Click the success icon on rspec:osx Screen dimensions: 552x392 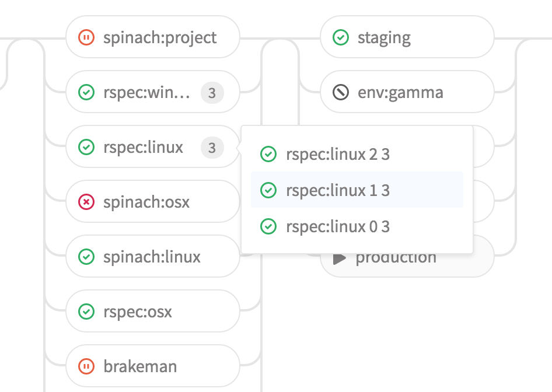coord(86,311)
